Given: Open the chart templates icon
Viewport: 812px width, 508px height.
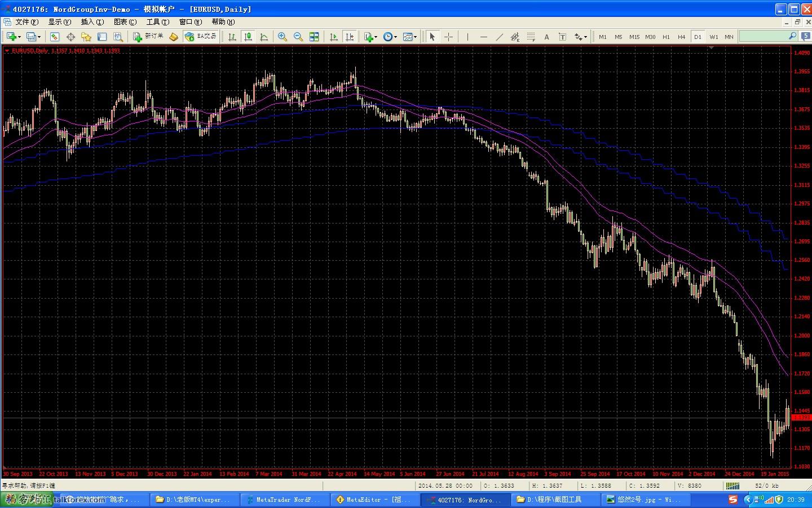Looking at the screenshot, I should click(x=407, y=37).
